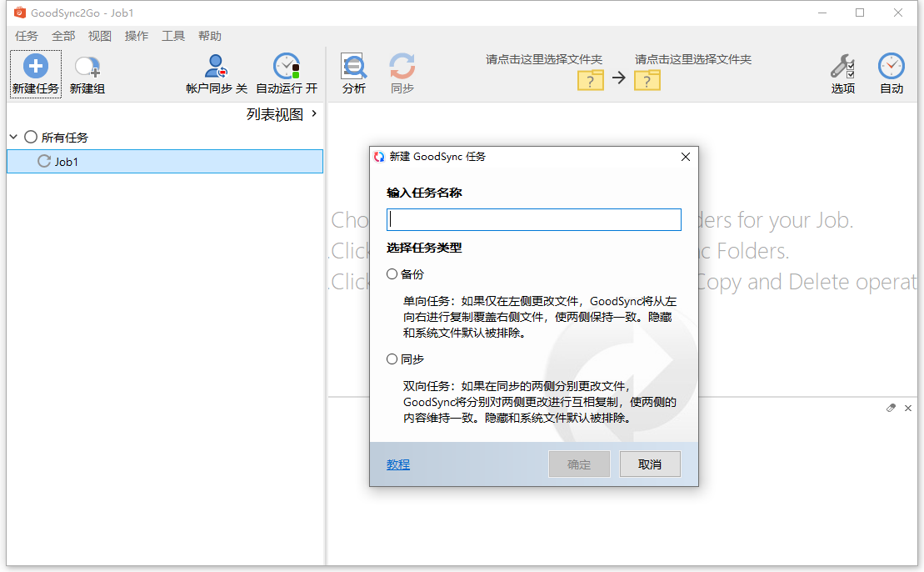Click the job name input field
Image resolution: width=924 pixels, height=572 pixels.
[532, 218]
